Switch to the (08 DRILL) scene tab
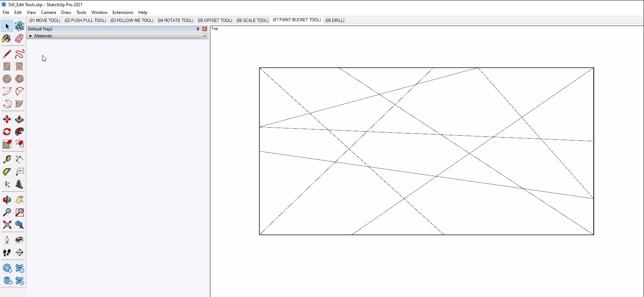 point(335,21)
